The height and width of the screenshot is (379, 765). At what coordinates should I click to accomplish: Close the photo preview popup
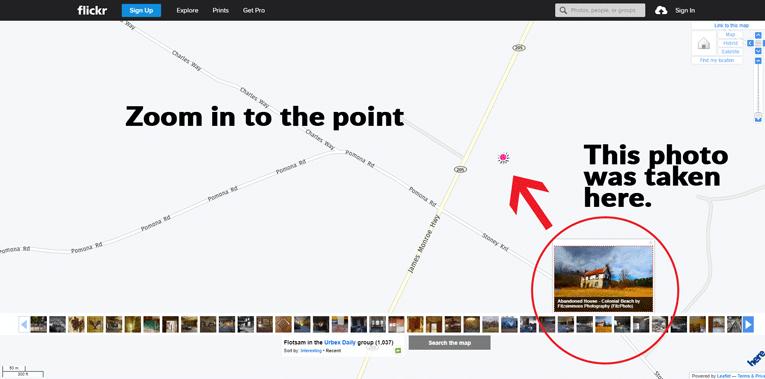click(650, 242)
